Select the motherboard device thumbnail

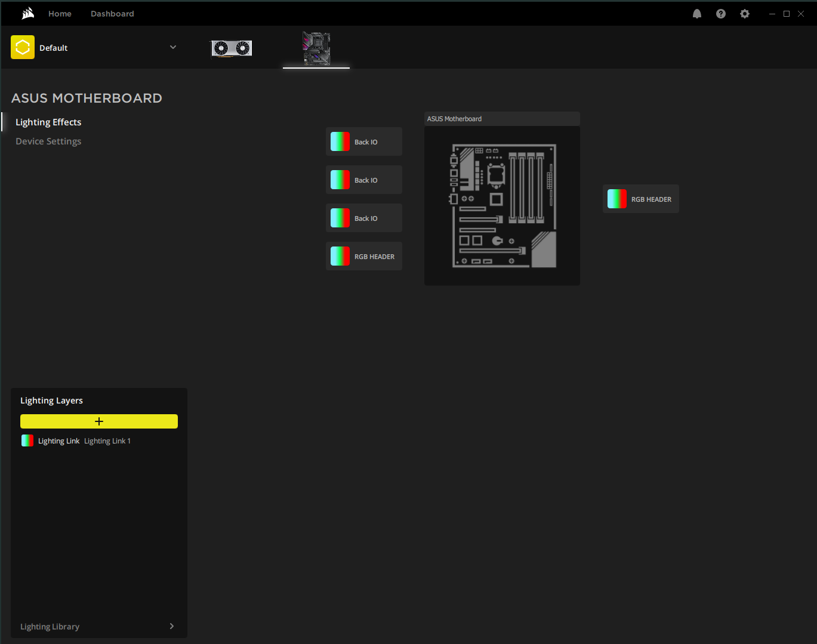(316, 48)
